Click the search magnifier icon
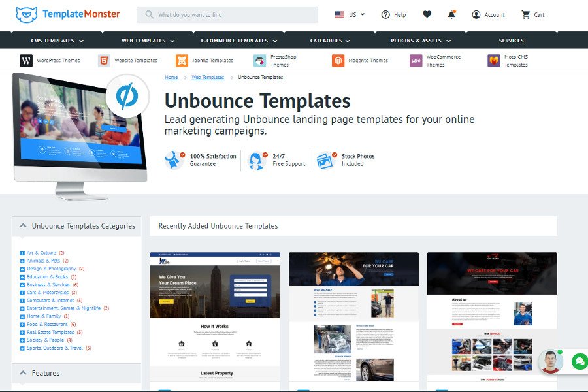 [x=149, y=14]
